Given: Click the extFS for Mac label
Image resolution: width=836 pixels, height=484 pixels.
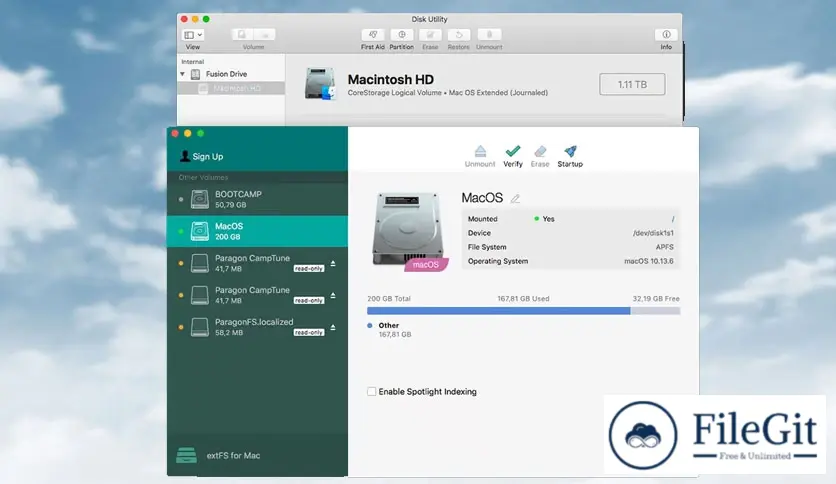Looking at the screenshot, I should coord(234,456).
